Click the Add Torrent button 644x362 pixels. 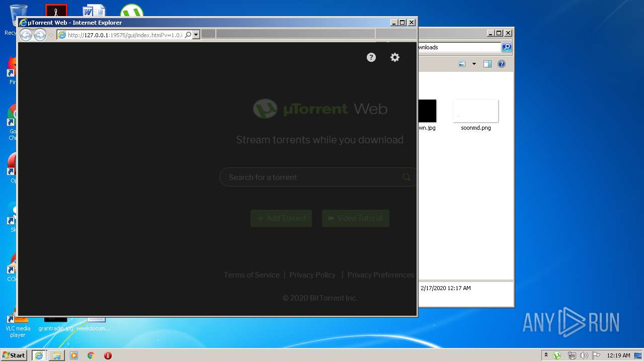coord(281,218)
